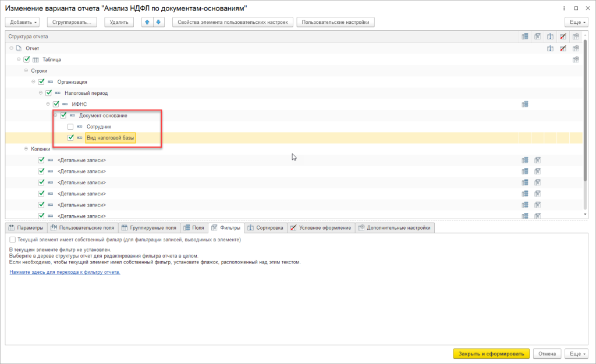
Task: Collapse the Строки branch
Action: 26,70
